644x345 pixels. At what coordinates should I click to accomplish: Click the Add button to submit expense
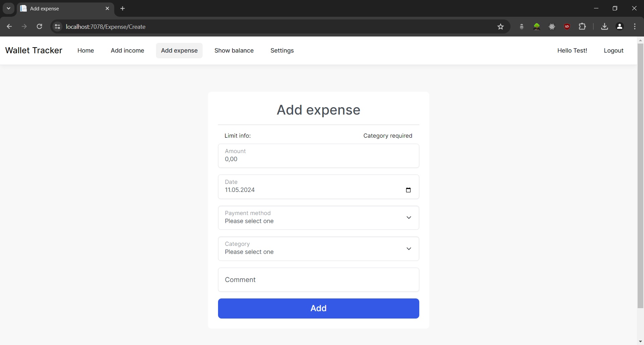click(x=318, y=308)
